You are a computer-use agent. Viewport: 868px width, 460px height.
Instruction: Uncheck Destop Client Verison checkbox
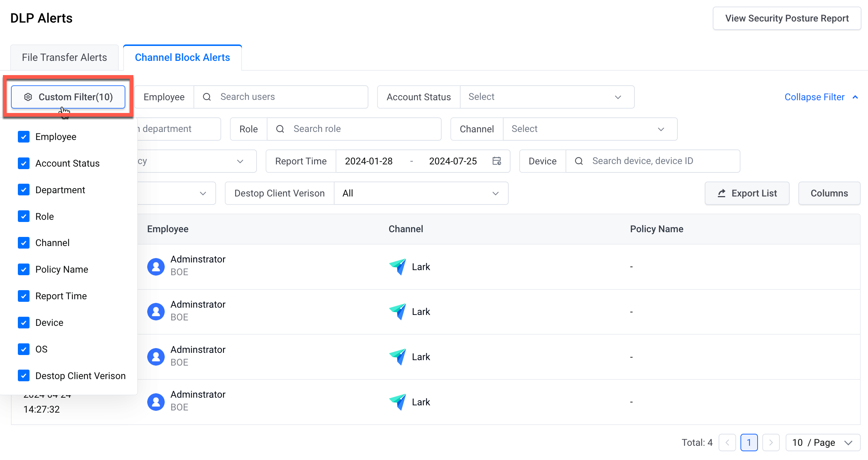(24, 376)
